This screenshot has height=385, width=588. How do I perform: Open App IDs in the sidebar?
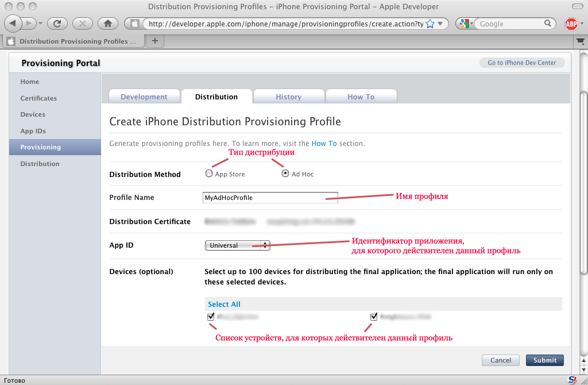point(33,131)
